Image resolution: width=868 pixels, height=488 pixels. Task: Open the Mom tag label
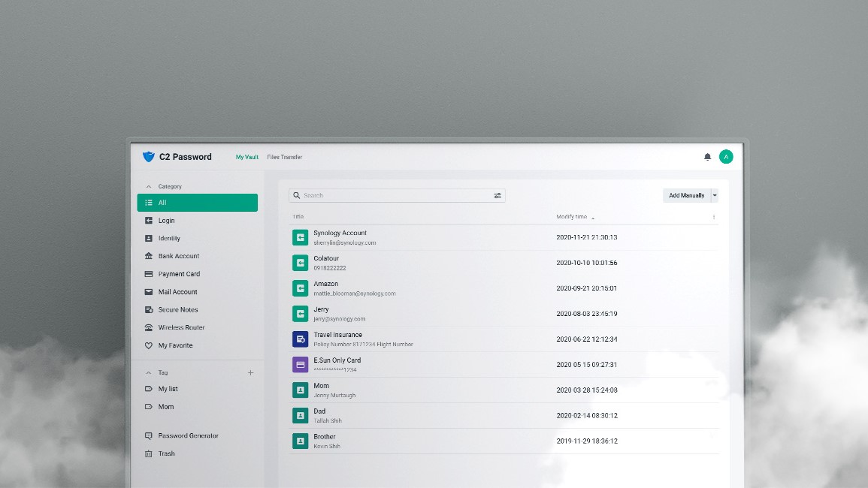coord(166,407)
